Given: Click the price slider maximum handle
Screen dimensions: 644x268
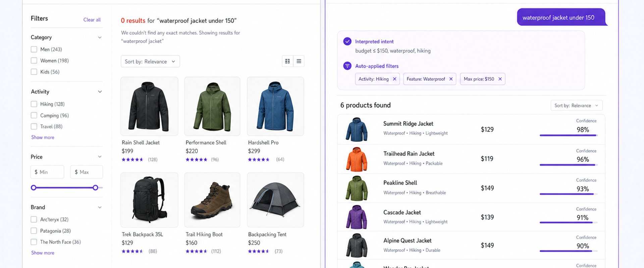Looking at the screenshot, I should (95, 188).
